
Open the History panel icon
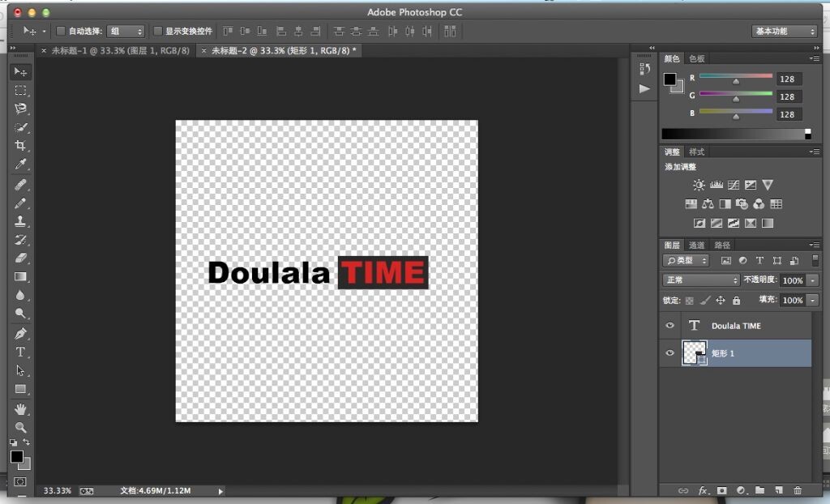point(644,69)
